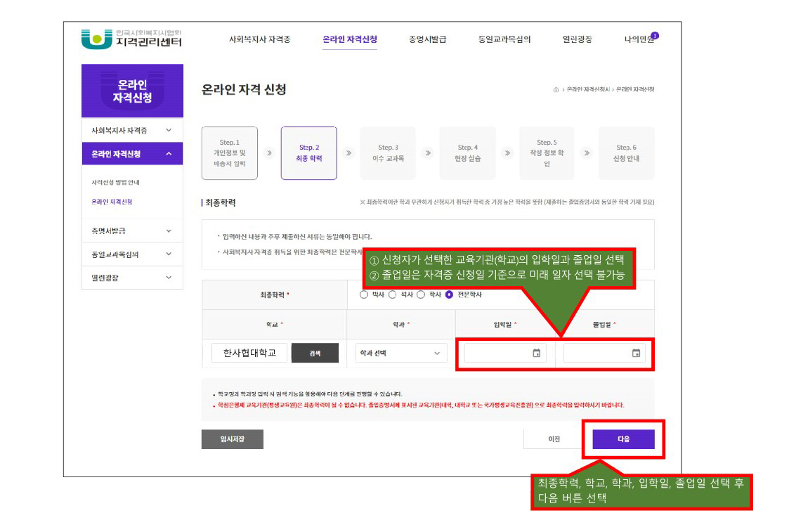
Task: Select the Step 3 이수 교과목 box
Action: [x=388, y=153]
